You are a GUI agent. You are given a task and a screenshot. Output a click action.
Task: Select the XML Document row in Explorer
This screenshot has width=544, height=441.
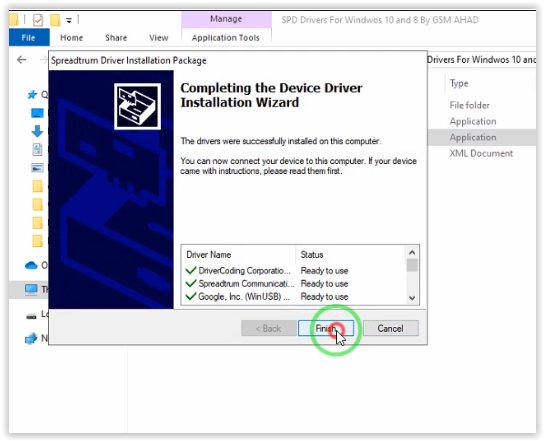click(x=482, y=153)
